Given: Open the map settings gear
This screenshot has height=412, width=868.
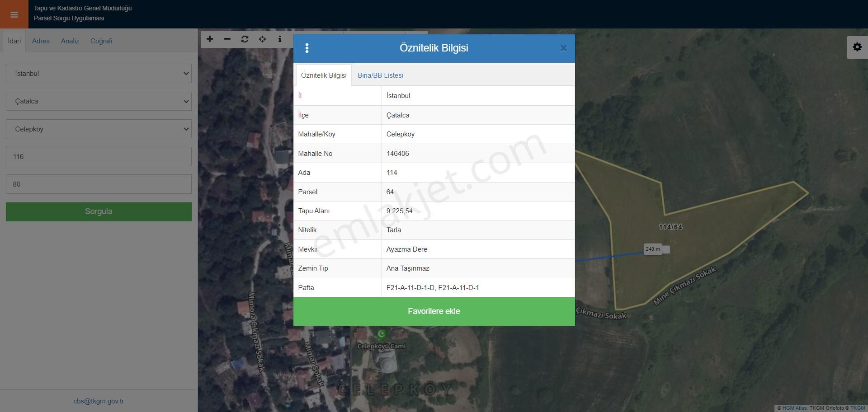Looking at the screenshot, I should (x=857, y=47).
